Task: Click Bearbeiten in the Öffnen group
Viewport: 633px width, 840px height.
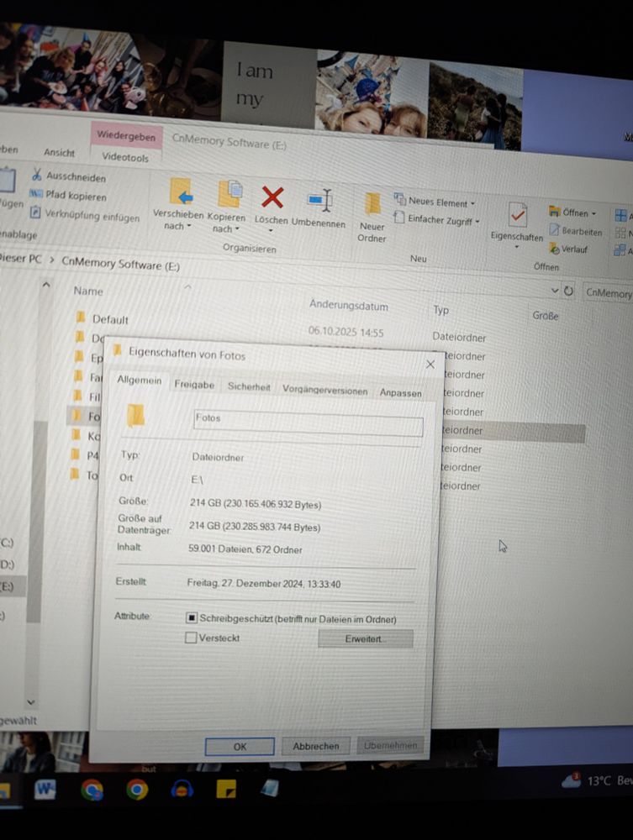Action: 576,231
